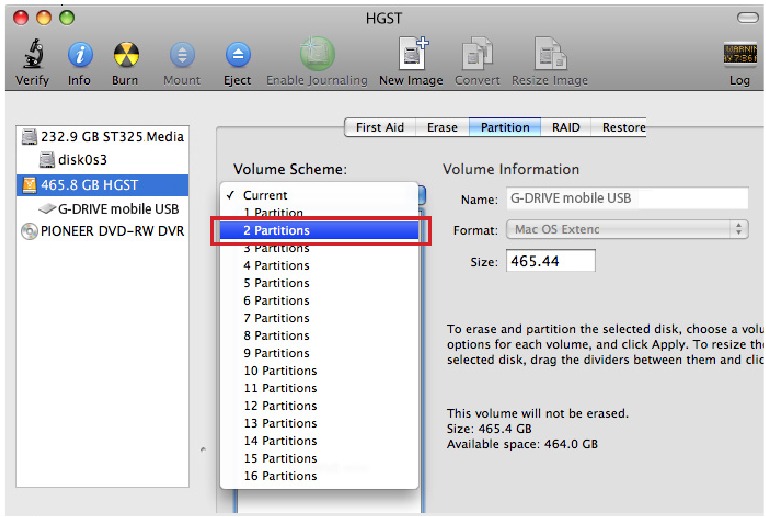The image size is (766, 517).
Task: Click the toolbar toggle pill button
Action: point(747,18)
